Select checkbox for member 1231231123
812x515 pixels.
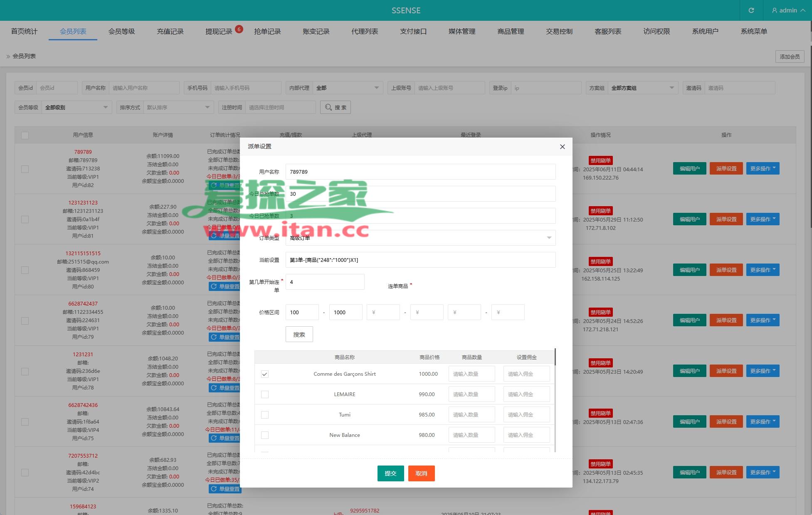25,219
